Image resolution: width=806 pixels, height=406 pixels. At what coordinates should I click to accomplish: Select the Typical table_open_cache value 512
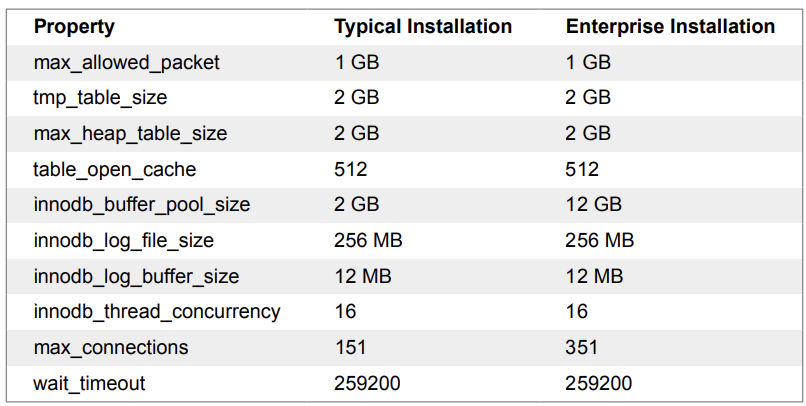pos(351,169)
